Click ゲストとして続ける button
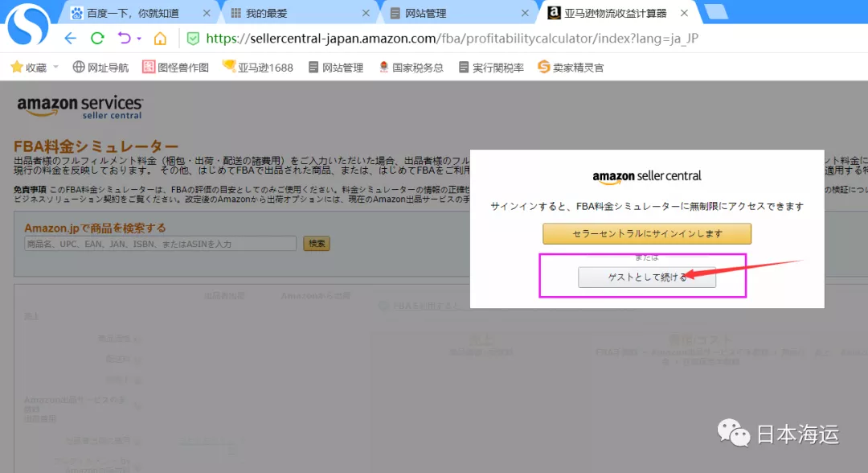This screenshot has height=473, width=868. tap(646, 278)
